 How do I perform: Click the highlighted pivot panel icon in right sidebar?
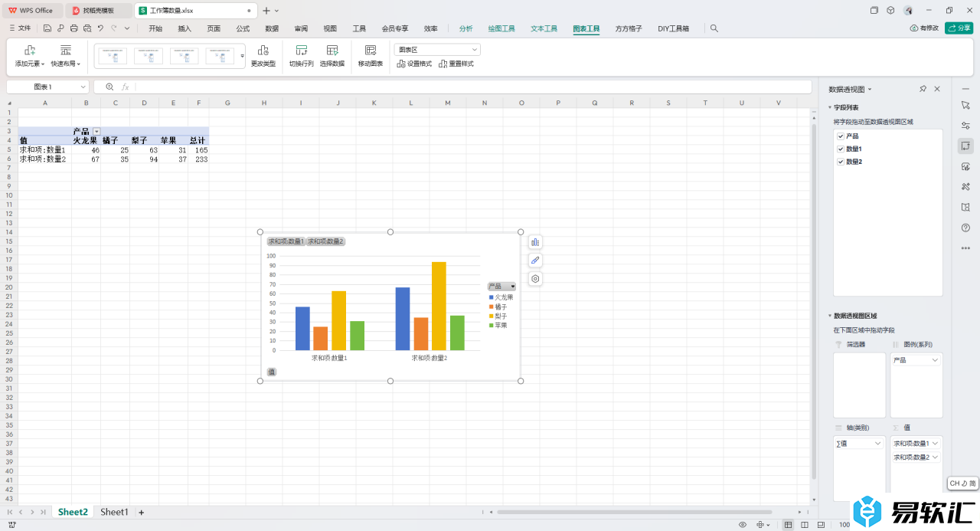click(x=965, y=146)
